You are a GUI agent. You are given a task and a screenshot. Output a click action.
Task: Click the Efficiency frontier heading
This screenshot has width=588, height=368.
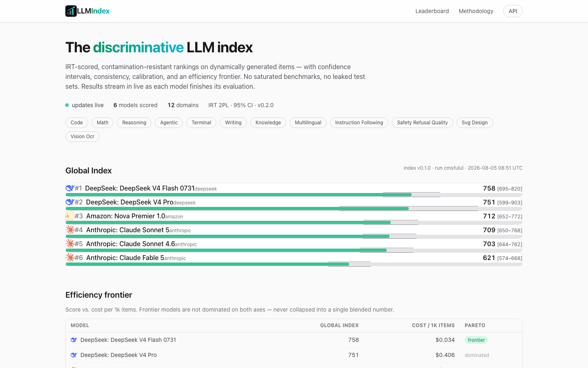tap(99, 295)
